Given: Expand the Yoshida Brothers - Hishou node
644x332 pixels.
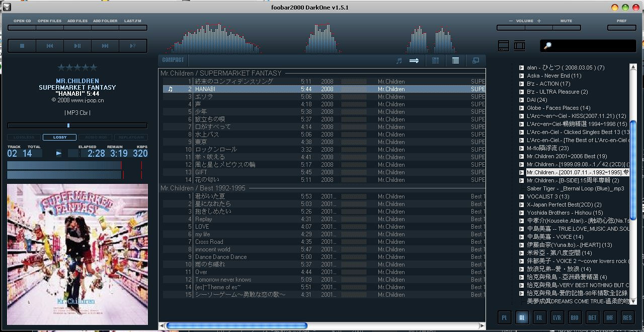Looking at the screenshot, I should (x=522, y=213).
